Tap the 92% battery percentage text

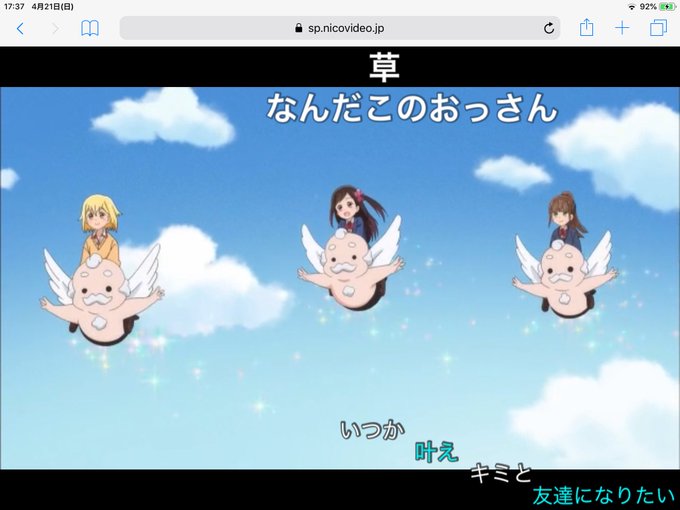[648, 7]
